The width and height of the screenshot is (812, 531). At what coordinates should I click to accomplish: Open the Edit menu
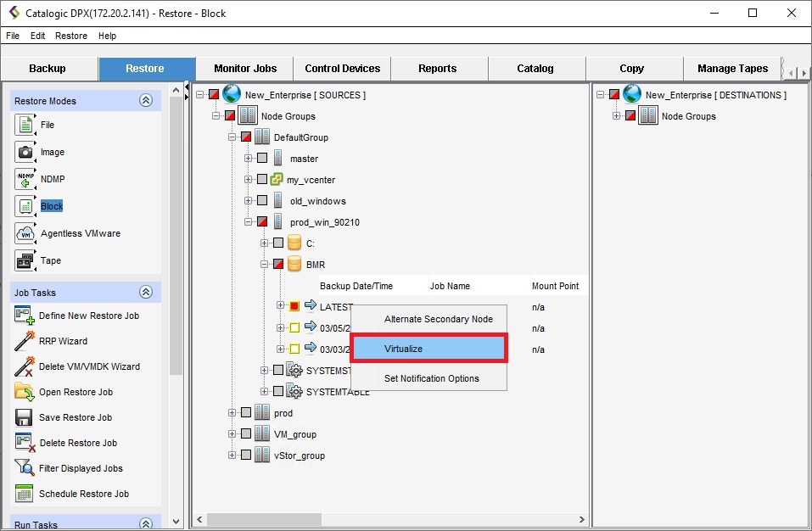(37, 36)
